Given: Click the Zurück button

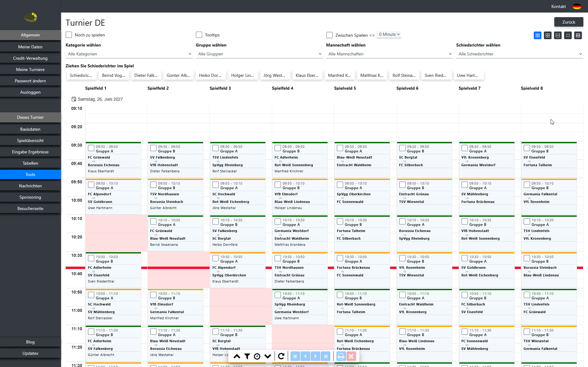Looking at the screenshot, I should click(x=569, y=22).
